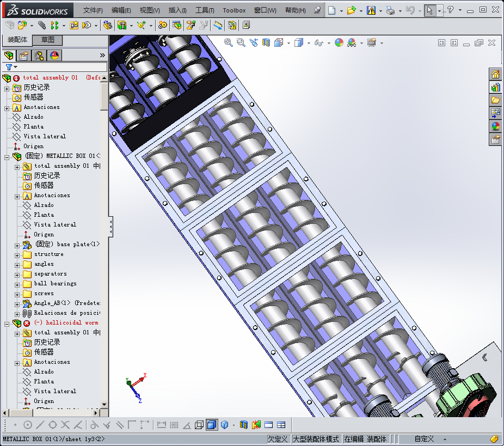This screenshot has width=504, height=446.
Task: Toggle the Select arrow cursor tool
Action: 429,10
